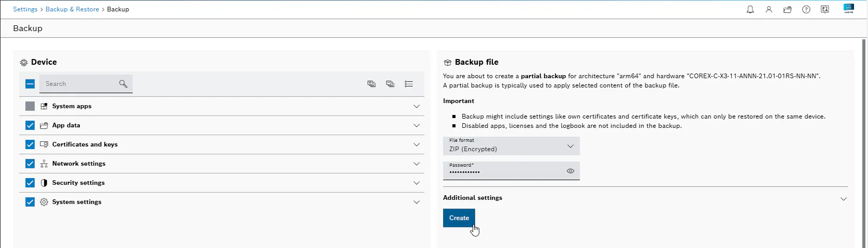Open the notifications bell icon
Viewport: 868px width, 248px height.
[750, 9]
